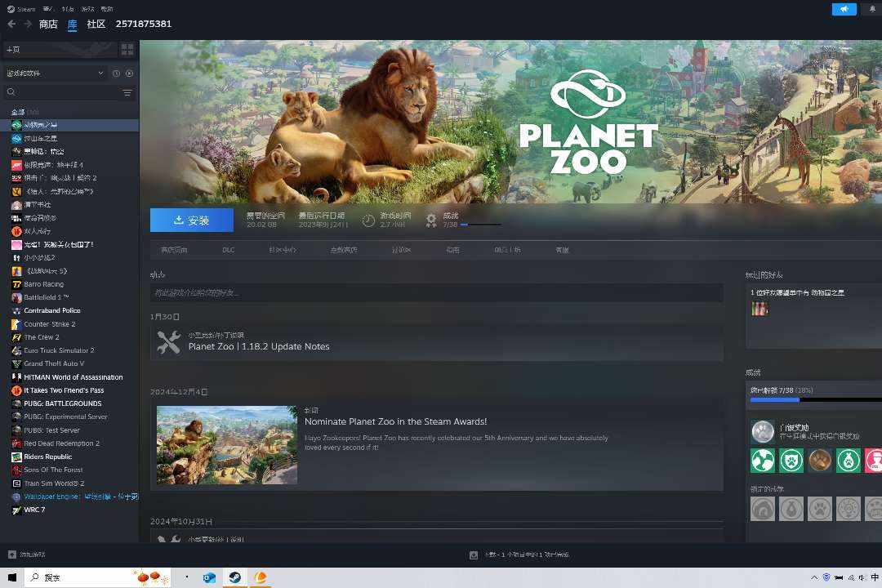Collapse the 全部 games category header
The height and width of the screenshot is (588, 882).
click(24, 112)
